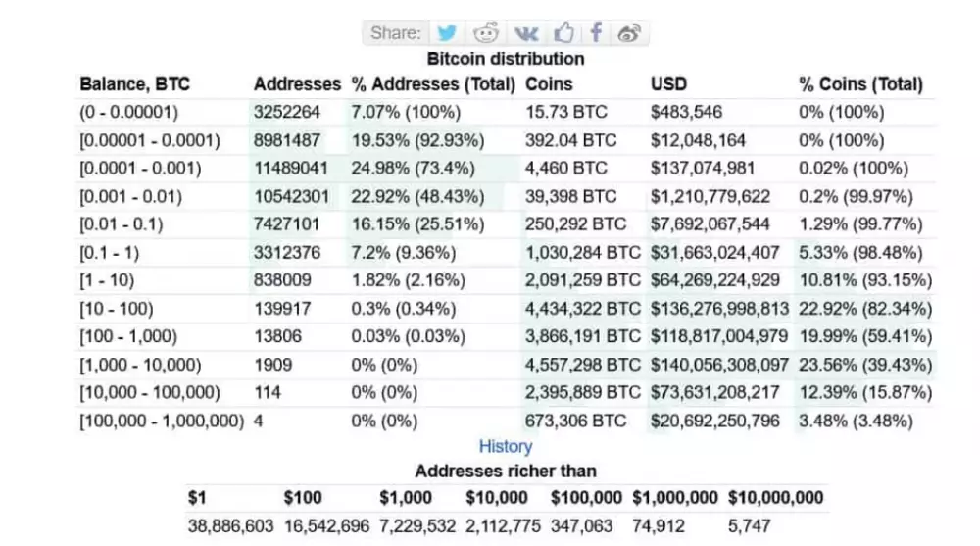Select the '$10,000,000' richer-than header
Image resolution: width=980 pixels, height=546 pixels.
point(776,498)
